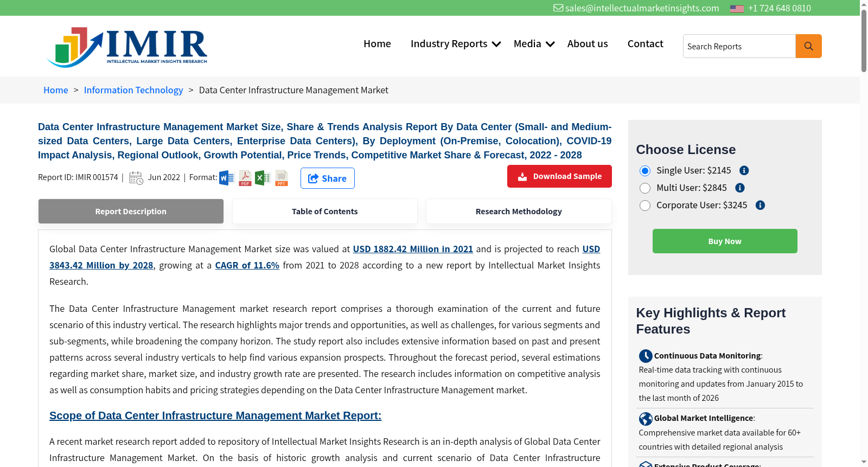Open the Scope of Data Center report heading link
The width and height of the screenshot is (868, 467).
click(x=215, y=415)
